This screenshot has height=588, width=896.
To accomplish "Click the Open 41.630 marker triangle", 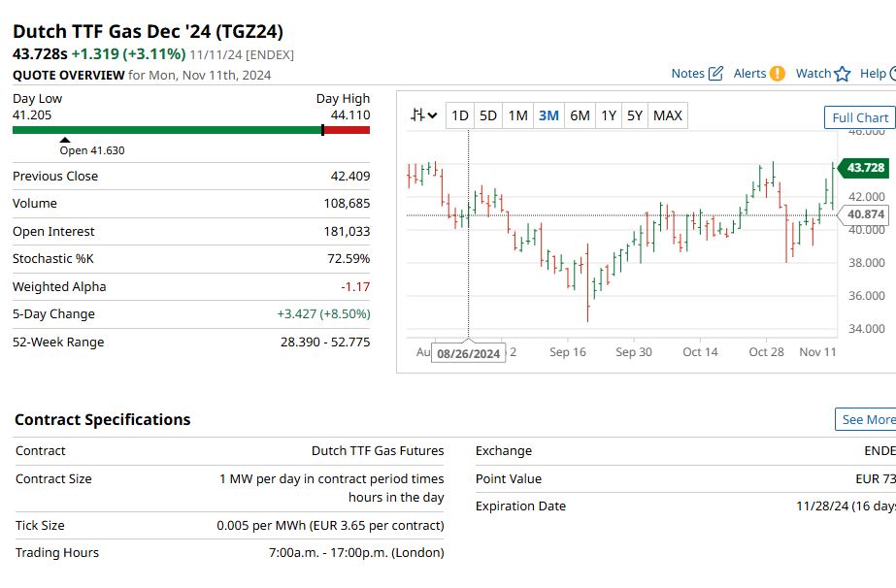I will click(65, 140).
